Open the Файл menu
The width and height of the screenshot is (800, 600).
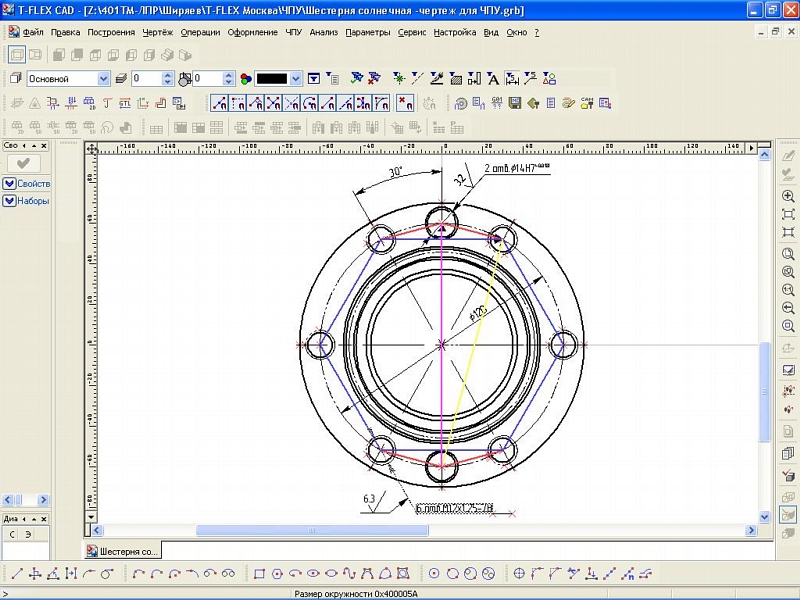coord(33,32)
